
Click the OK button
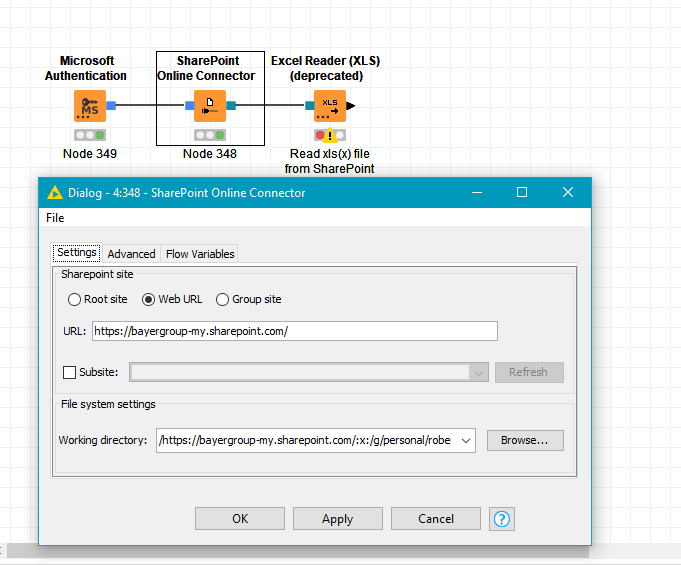click(x=240, y=519)
